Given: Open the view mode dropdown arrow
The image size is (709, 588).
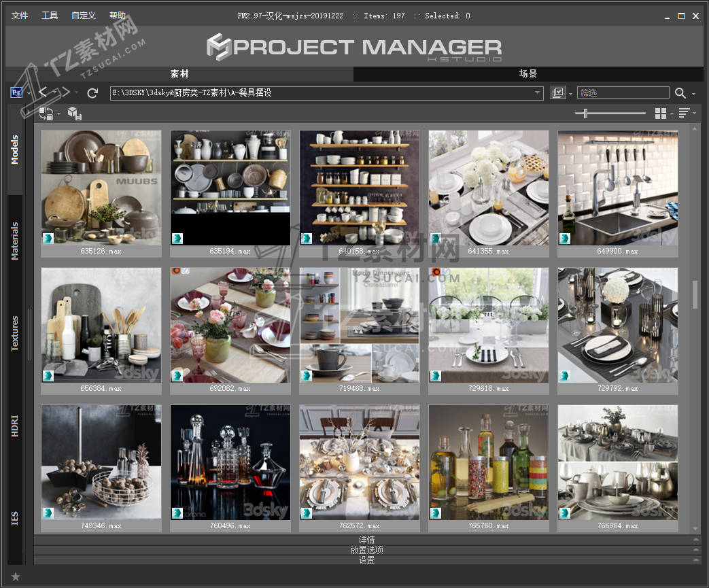Looking at the screenshot, I should click(x=672, y=114).
